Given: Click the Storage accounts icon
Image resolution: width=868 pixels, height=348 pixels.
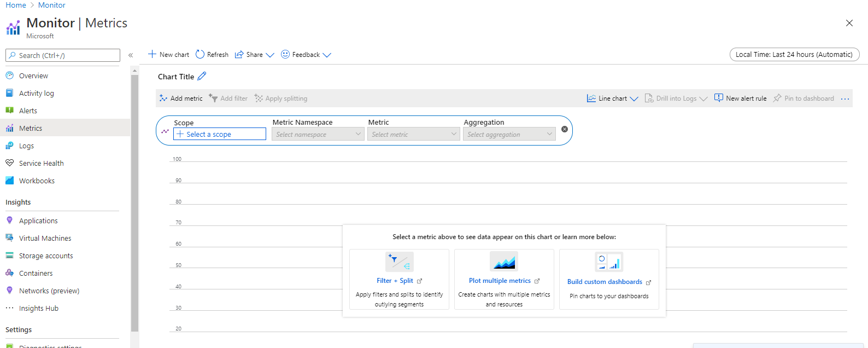Looking at the screenshot, I should click(9, 256).
